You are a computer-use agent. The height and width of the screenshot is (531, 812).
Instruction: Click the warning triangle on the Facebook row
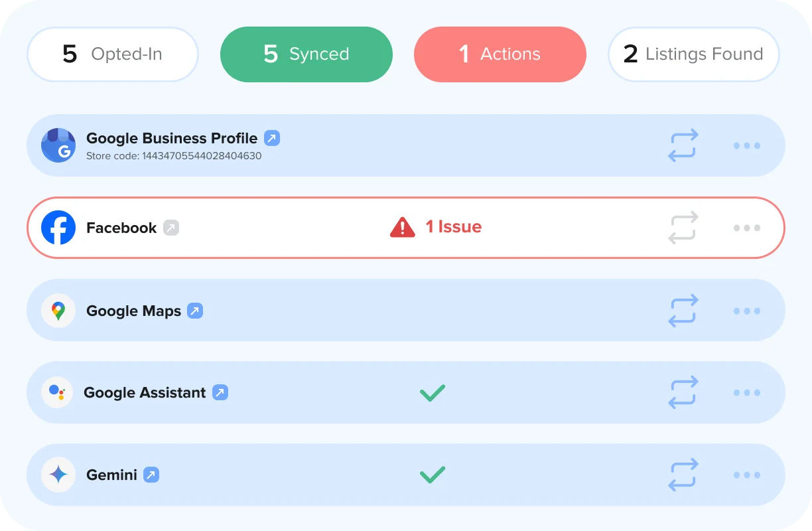coord(402,226)
